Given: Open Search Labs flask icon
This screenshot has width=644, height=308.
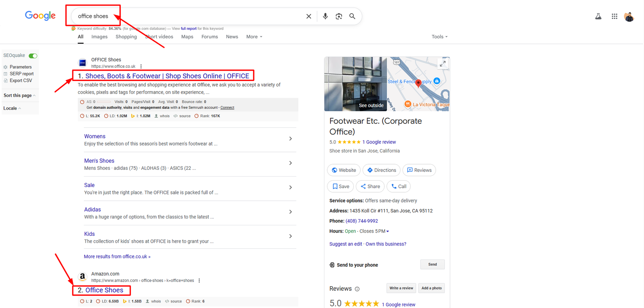Looking at the screenshot, I should [x=598, y=16].
